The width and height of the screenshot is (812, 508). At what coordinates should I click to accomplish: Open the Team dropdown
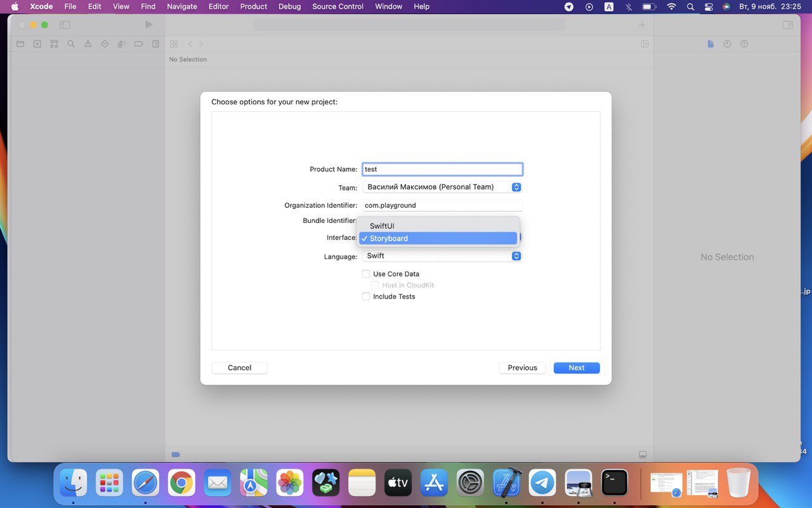[442, 187]
